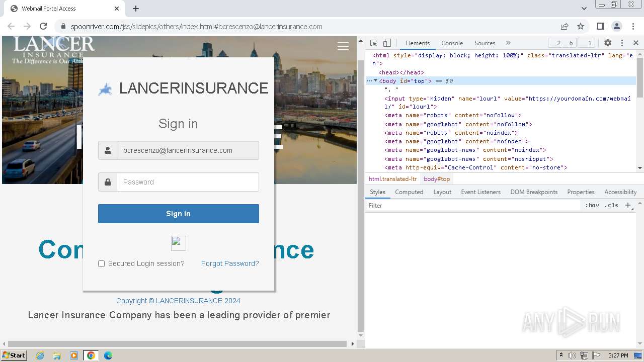Viewport: 644px width, 362px height.
Task: Select the head element line in DOM tree
Action: 401,72
